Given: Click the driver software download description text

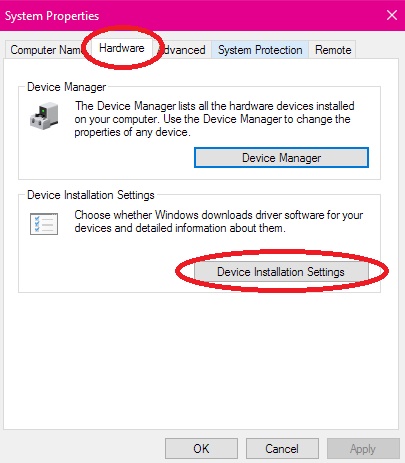Looking at the screenshot, I should point(218,221).
